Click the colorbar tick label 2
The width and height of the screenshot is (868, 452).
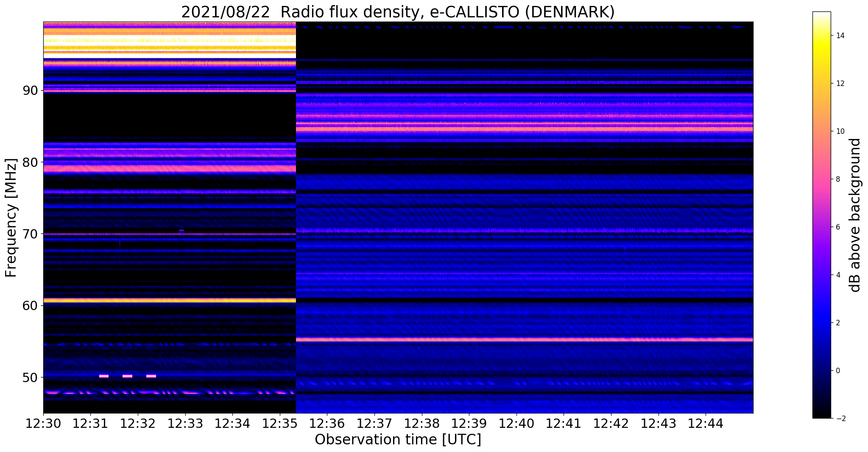click(x=837, y=323)
